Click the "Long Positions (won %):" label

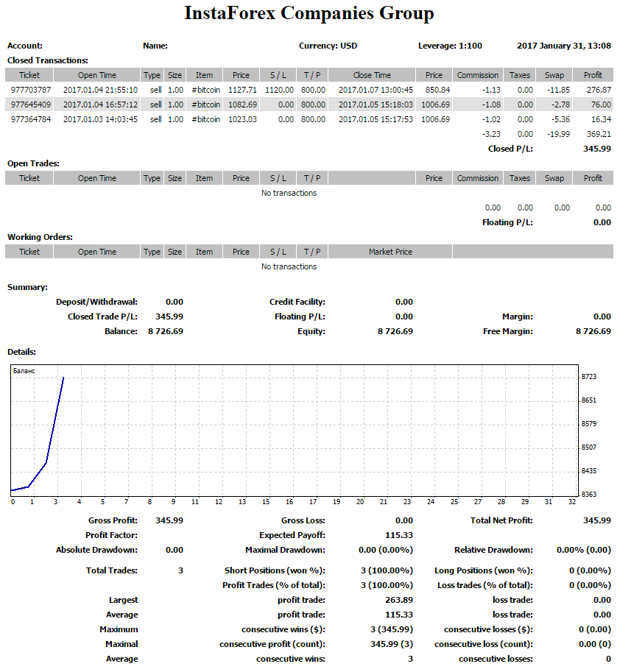tap(484, 570)
